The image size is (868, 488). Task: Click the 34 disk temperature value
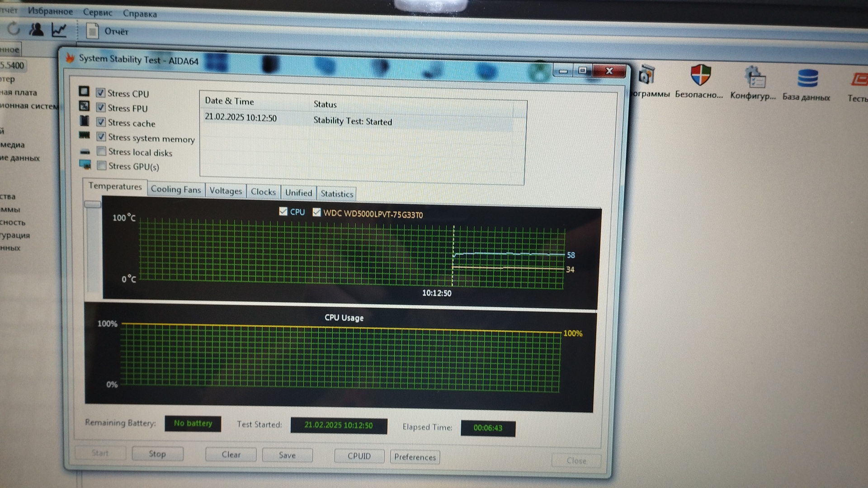tap(570, 269)
